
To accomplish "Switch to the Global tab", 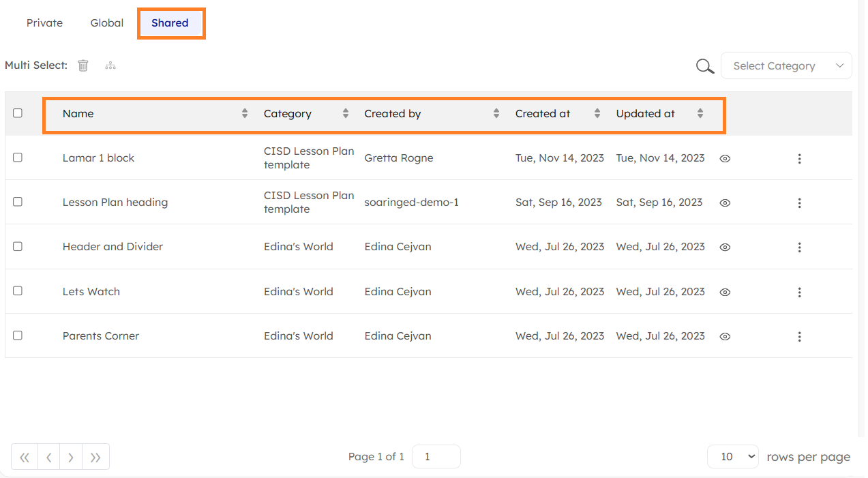I will click(x=107, y=23).
